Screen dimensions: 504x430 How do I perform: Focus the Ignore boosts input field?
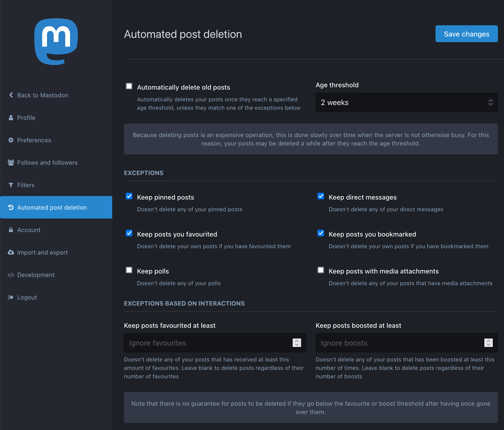click(407, 343)
